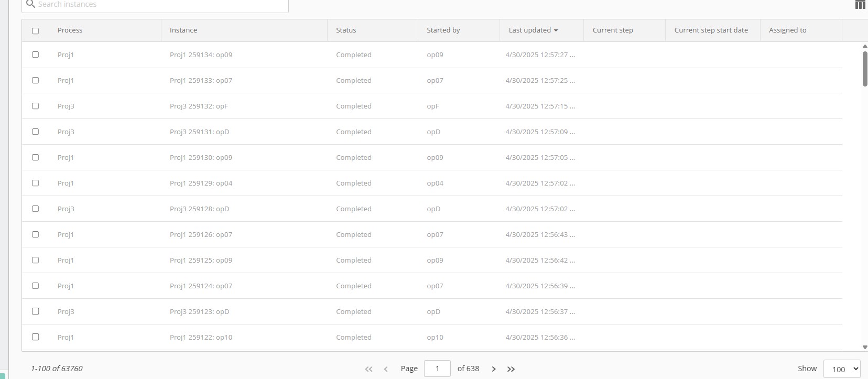Viewport: 868px width, 379px height.
Task: Open instance Proj1 259124: op07
Action: click(x=201, y=286)
